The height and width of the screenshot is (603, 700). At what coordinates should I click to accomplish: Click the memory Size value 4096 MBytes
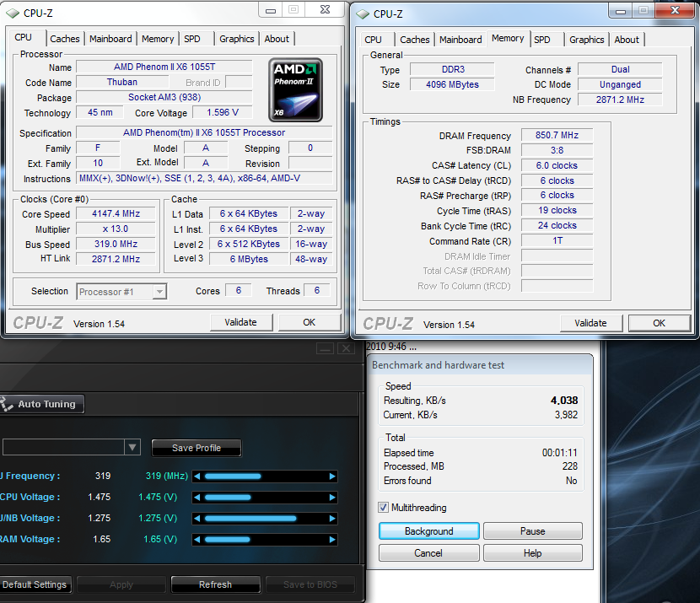coord(452,84)
